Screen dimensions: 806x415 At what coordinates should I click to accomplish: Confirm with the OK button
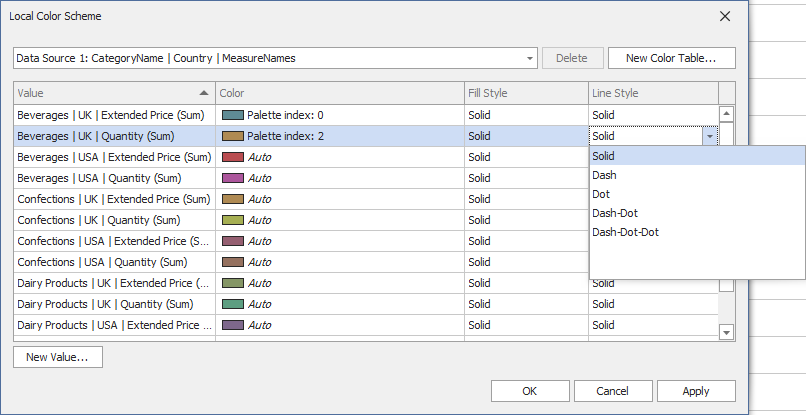coord(530,391)
